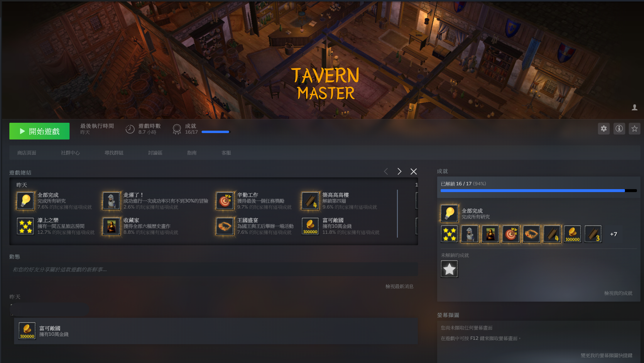Click Mona Lisa achievement icon in achievements panel
The image size is (644, 363).
(491, 234)
